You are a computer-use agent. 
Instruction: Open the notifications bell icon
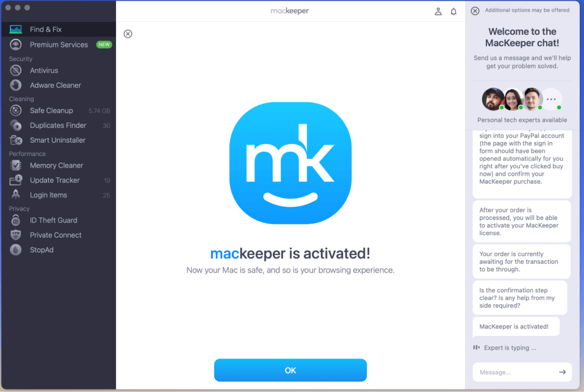pos(453,12)
